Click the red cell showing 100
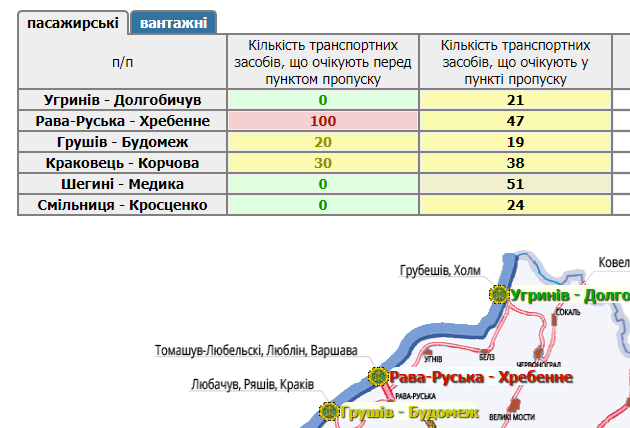 click(x=323, y=121)
